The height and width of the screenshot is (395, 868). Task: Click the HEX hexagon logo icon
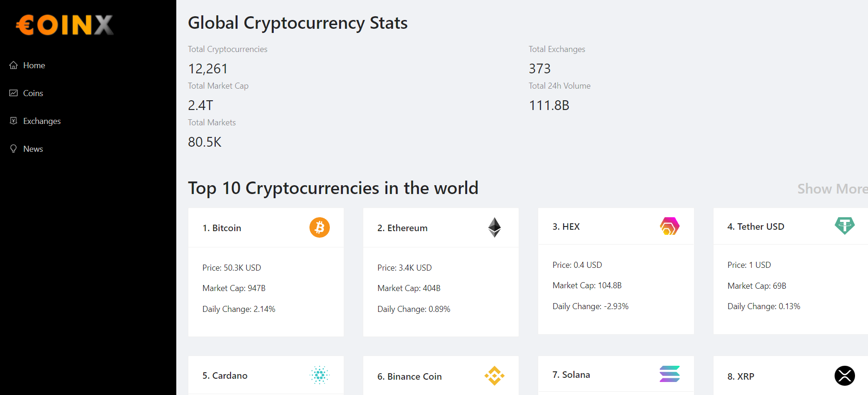(x=669, y=226)
